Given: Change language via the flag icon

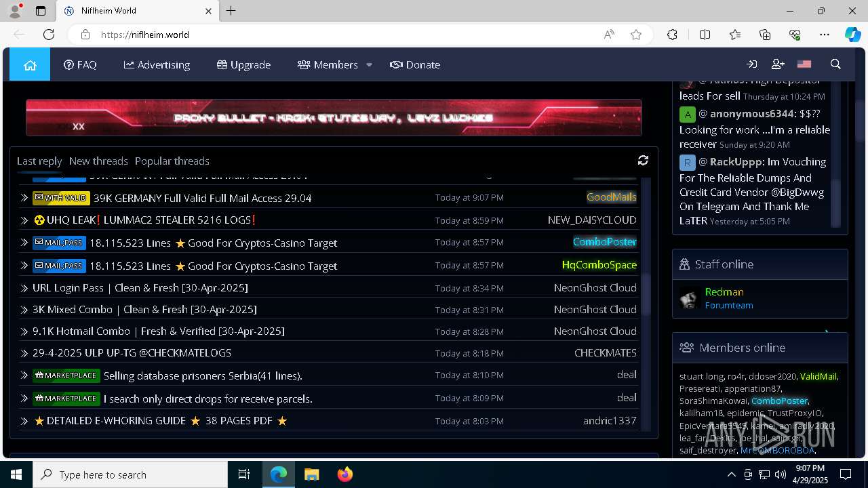Looking at the screenshot, I should [x=804, y=64].
